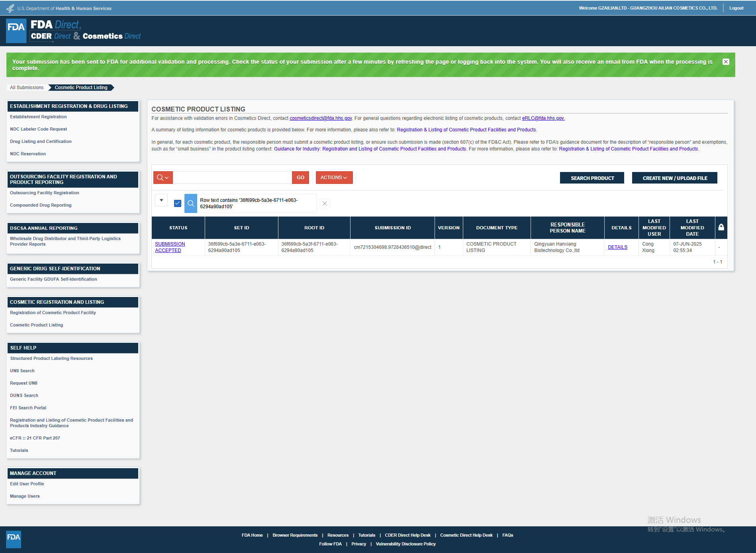Open Cosmetic Product Listing sidebar item
Screen dimensions: 756x553
coord(37,325)
